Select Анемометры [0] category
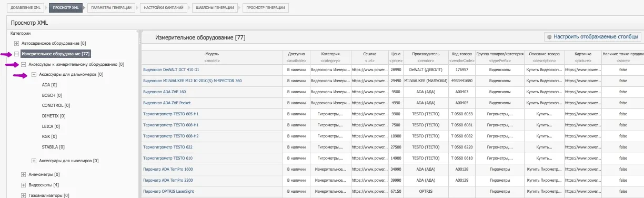Image resolution: width=644 pixels, height=198 pixels. pyautogui.click(x=44, y=174)
